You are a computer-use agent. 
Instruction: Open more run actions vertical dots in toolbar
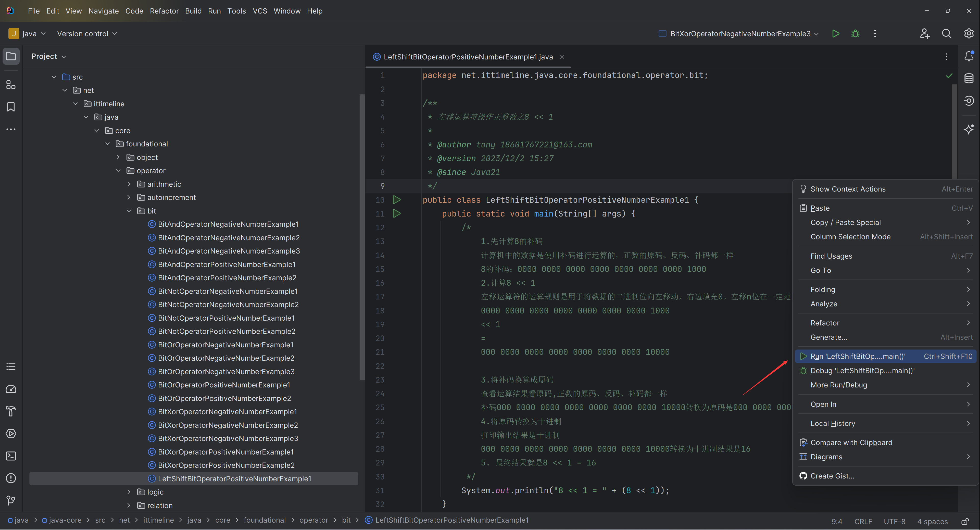click(875, 34)
